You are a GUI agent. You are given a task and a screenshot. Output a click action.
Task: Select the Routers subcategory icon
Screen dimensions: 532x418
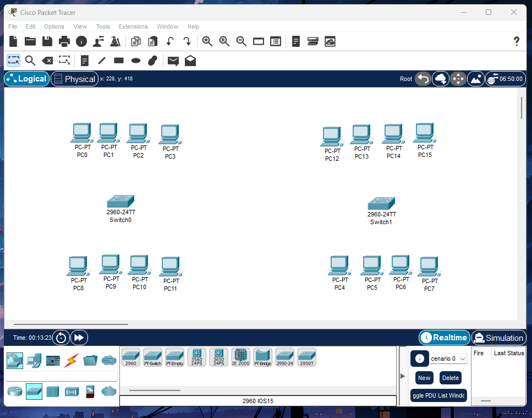pyautogui.click(x=15, y=391)
